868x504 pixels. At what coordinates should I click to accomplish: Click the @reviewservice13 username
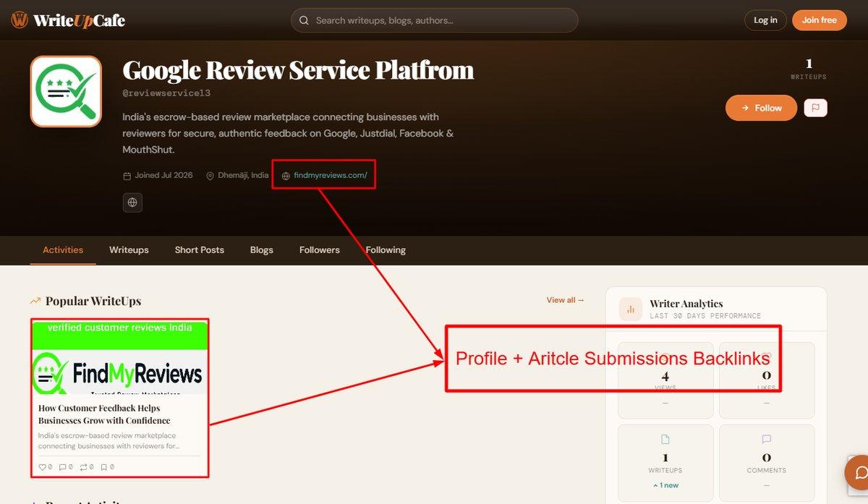[x=166, y=93]
